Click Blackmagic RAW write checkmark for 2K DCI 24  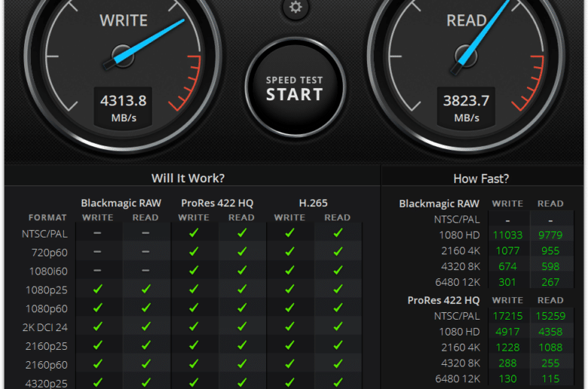(x=98, y=326)
